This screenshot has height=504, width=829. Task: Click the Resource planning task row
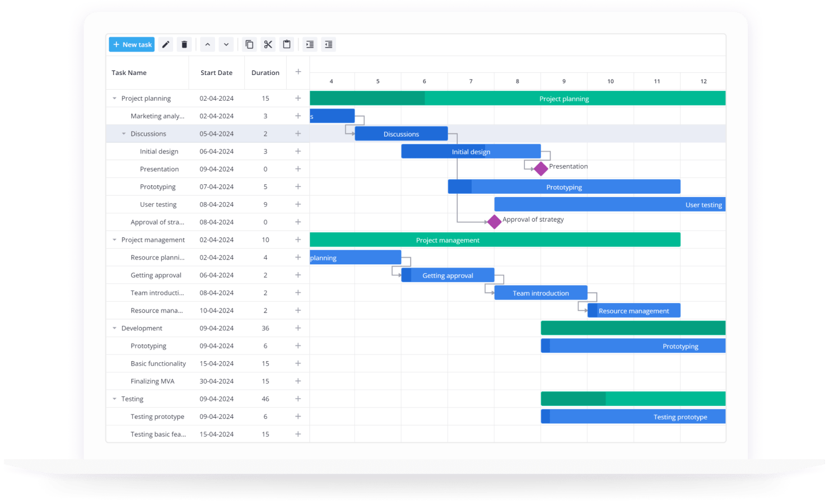(x=207, y=258)
